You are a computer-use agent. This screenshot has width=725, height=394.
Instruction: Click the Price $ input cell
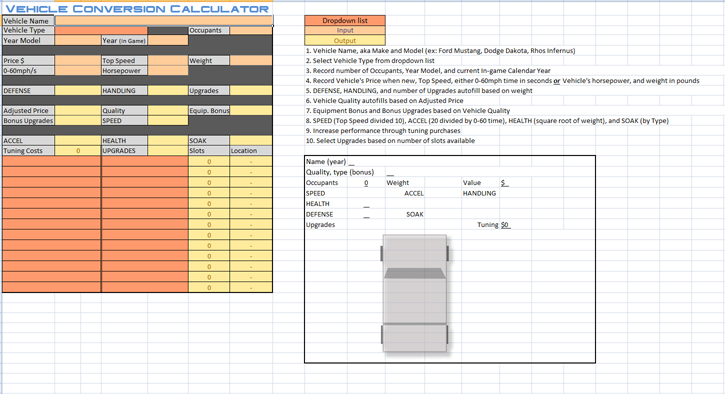click(78, 61)
